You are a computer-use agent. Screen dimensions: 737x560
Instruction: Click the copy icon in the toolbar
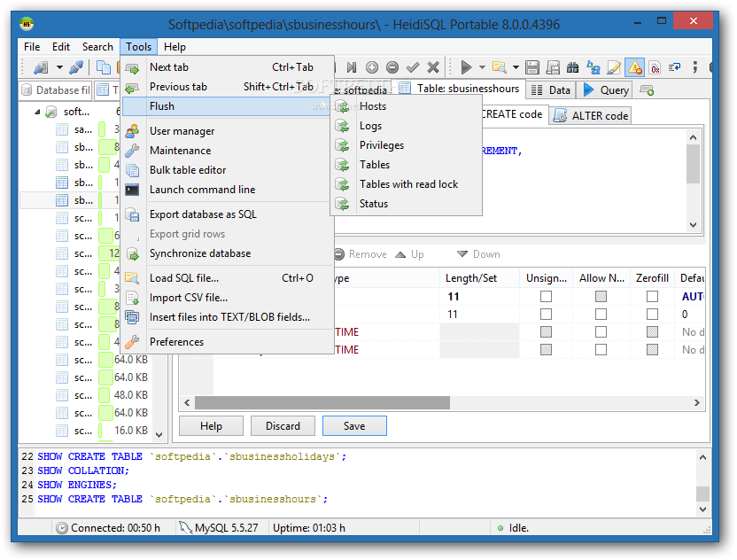pos(103,67)
